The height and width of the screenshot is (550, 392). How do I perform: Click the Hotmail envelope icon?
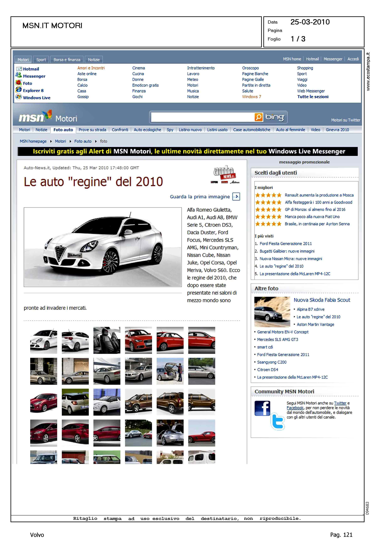(19, 69)
